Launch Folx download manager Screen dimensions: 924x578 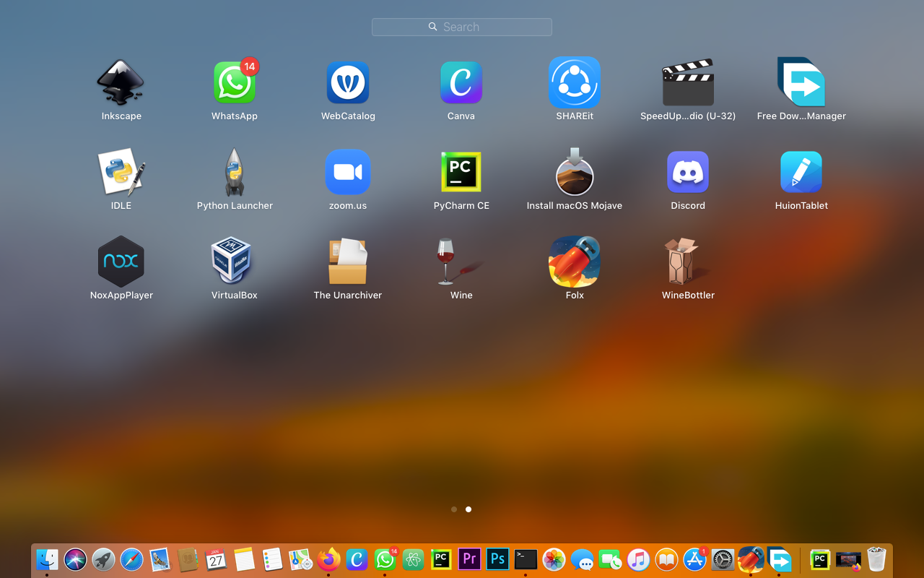click(x=575, y=261)
